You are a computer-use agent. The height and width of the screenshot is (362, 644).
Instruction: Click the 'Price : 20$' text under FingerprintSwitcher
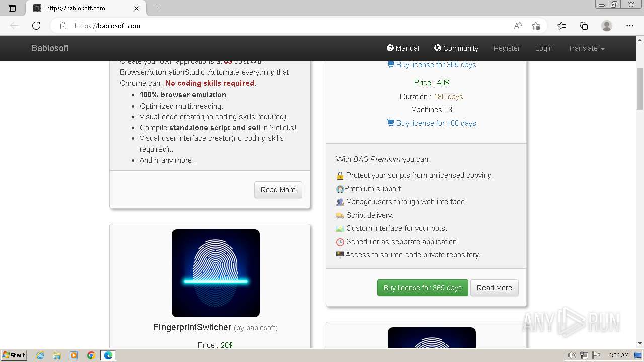[x=215, y=345]
